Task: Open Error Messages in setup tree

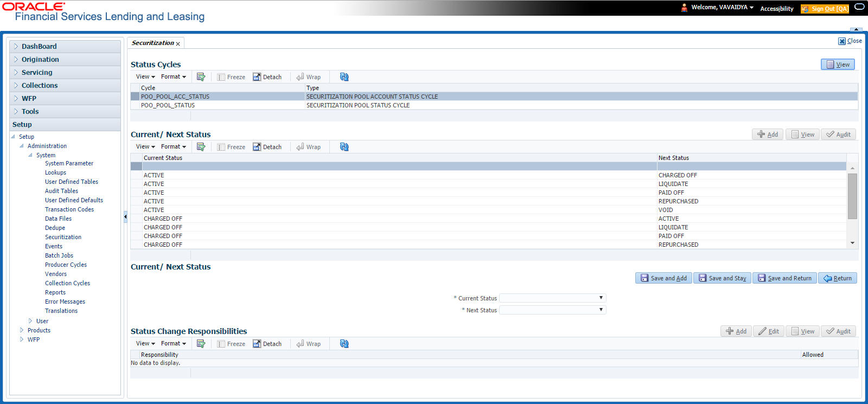Action: click(65, 302)
